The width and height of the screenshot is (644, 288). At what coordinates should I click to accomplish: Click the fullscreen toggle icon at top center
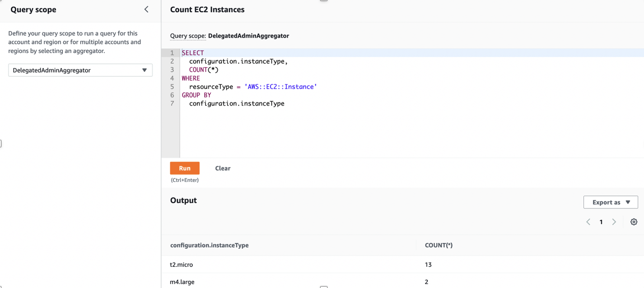point(323,1)
